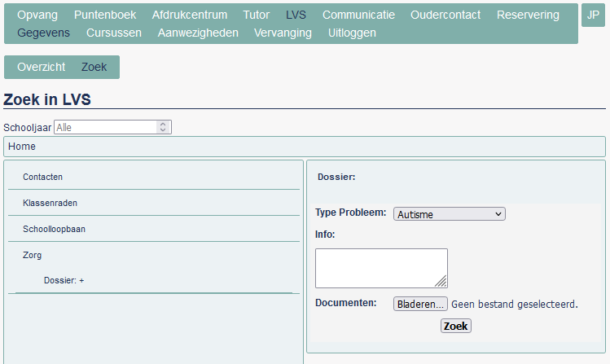Open the JP user profile badge
Screen dimensions: 610x364
(593, 15)
